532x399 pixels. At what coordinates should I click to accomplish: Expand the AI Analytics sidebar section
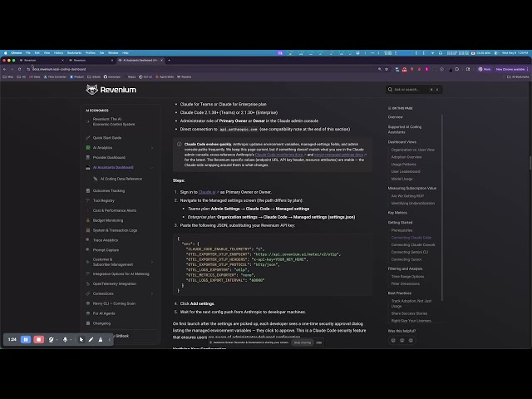152,148
